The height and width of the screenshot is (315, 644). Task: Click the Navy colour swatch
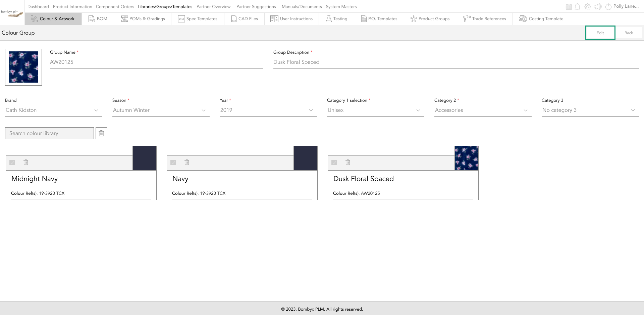click(x=306, y=158)
